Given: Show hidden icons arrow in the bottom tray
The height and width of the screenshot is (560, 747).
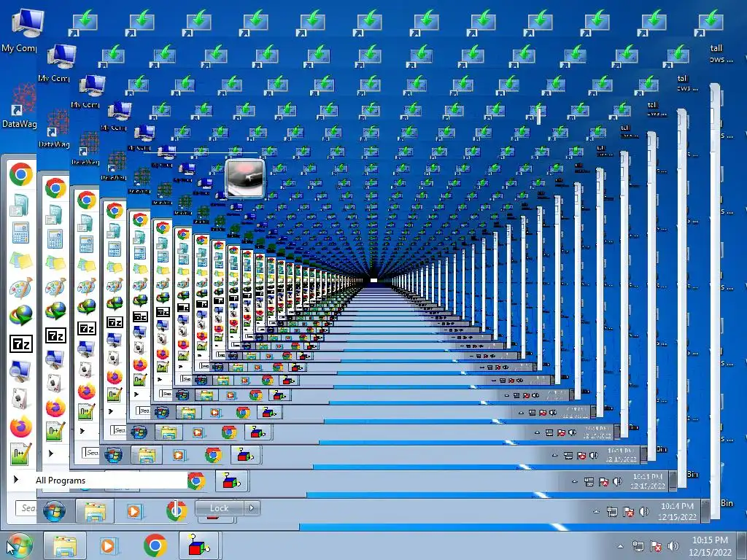Looking at the screenshot, I should point(620,547).
